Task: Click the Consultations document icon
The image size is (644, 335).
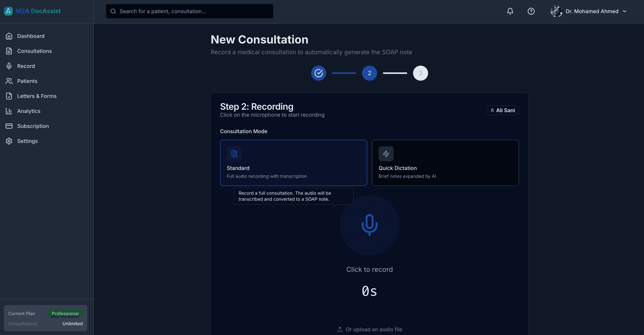Action: coord(9,51)
